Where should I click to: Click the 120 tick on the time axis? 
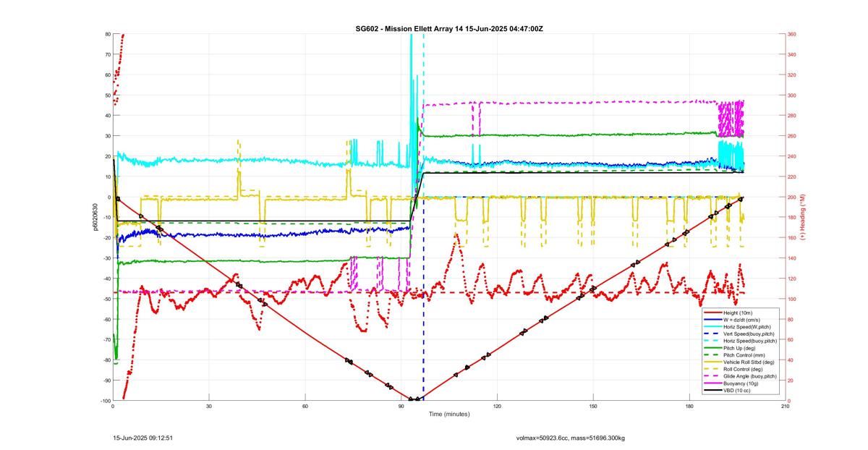(497, 406)
